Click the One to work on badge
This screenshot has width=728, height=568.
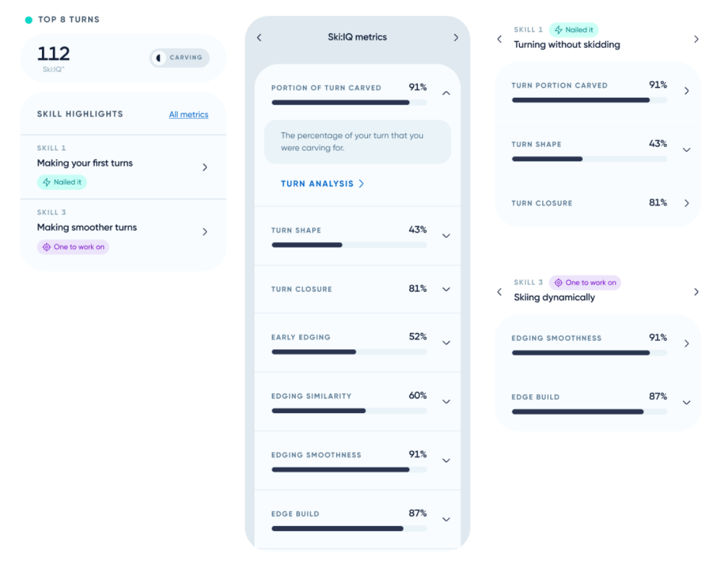point(73,247)
